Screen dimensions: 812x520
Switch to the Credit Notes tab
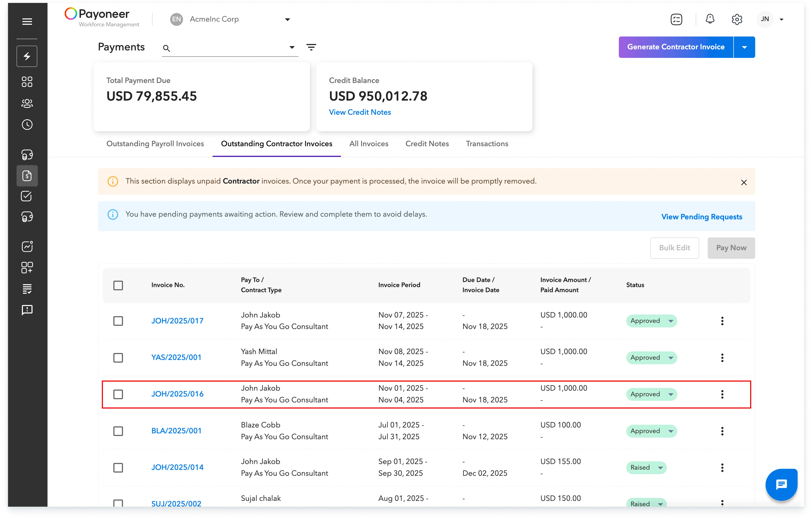(x=427, y=144)
